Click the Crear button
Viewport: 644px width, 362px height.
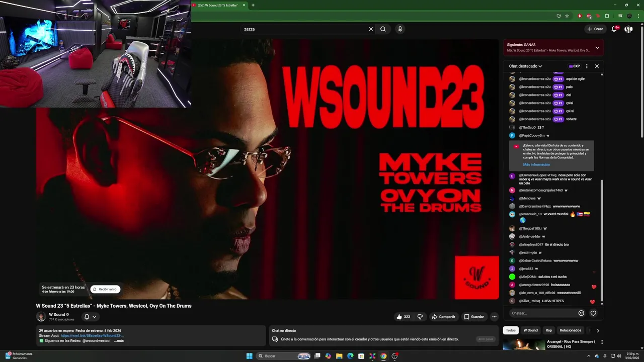[x=595, y=29]
